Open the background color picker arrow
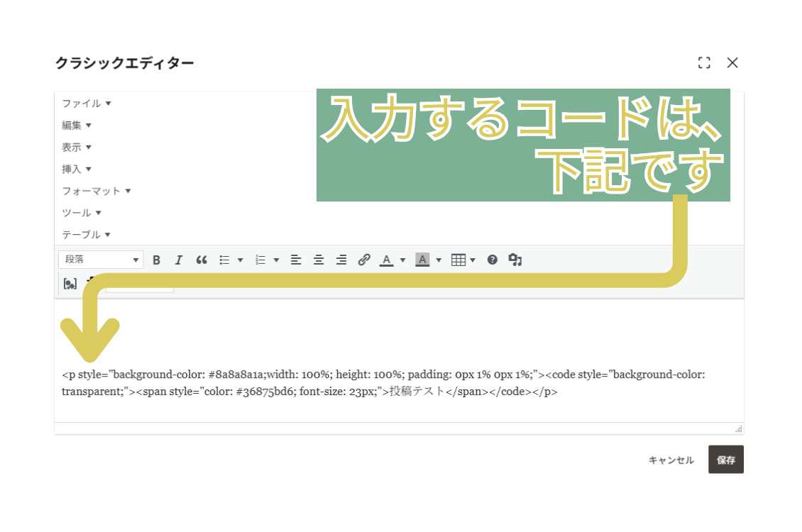Screen dimensions: 802x532 pyautogui.click(x=439, y=260)
